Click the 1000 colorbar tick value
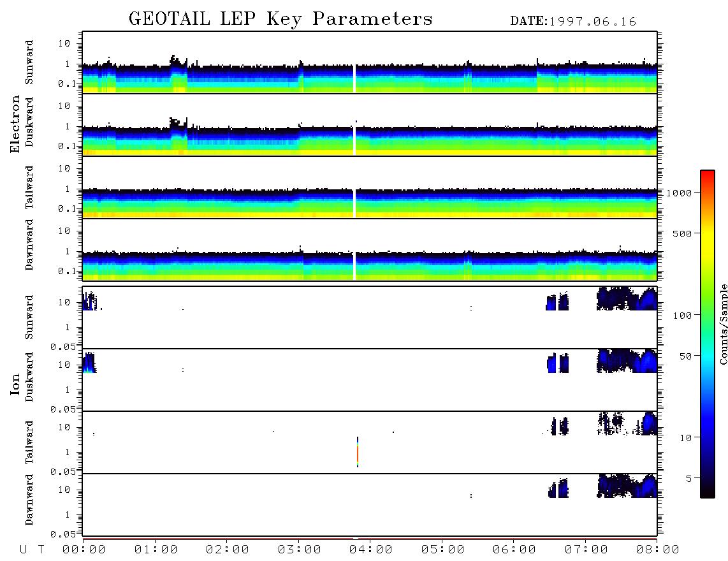The image size is (728, 561). tap(679, 193)
